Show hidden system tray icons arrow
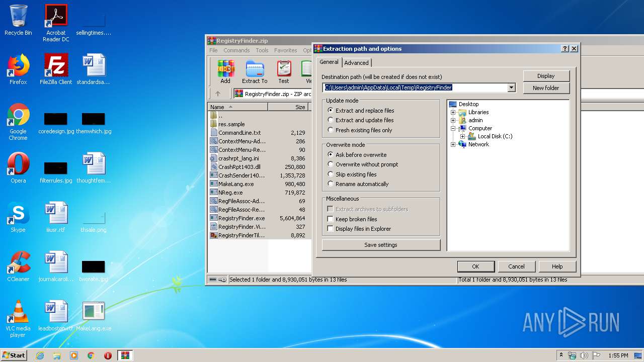This screenshot has height=362, width=644. pos(561,355)
